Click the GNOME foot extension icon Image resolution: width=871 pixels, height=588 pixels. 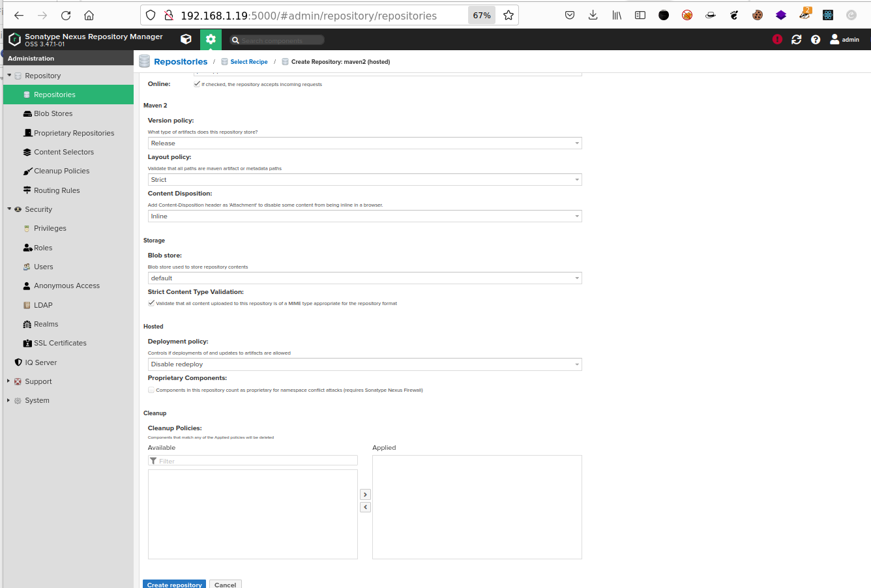734,15
